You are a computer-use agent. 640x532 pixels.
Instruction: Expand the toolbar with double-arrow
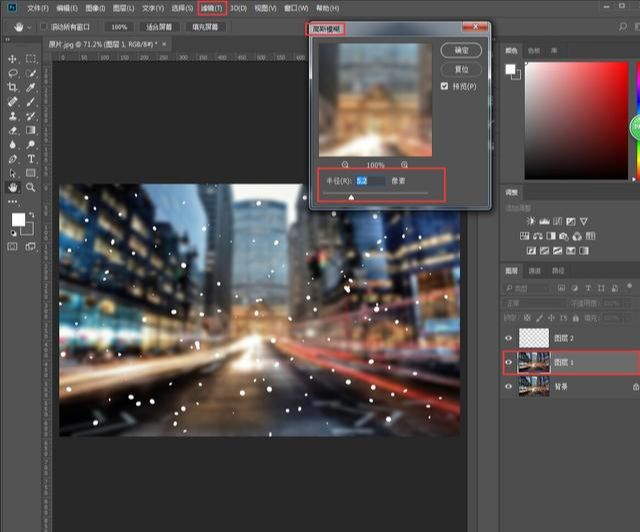click(x=7, y=40)
